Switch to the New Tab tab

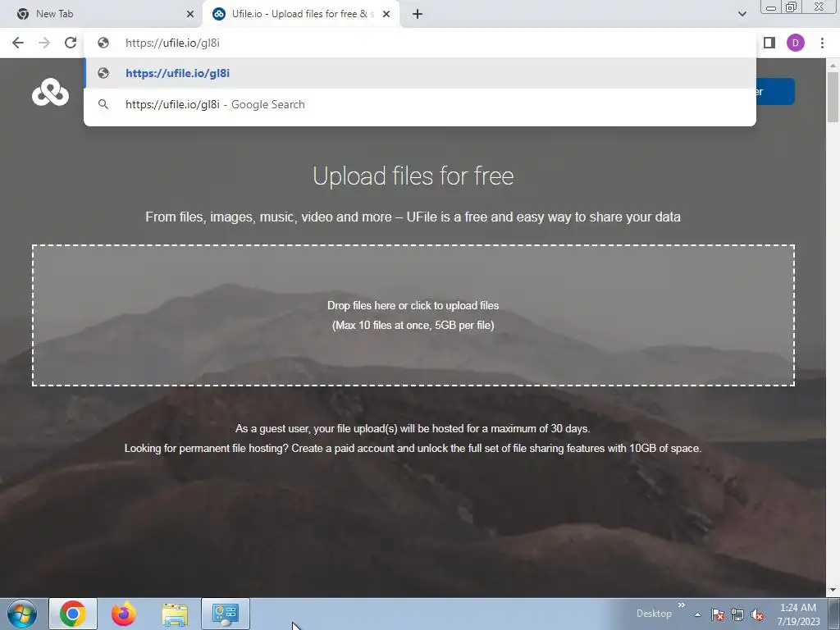[x=102, y=14]
